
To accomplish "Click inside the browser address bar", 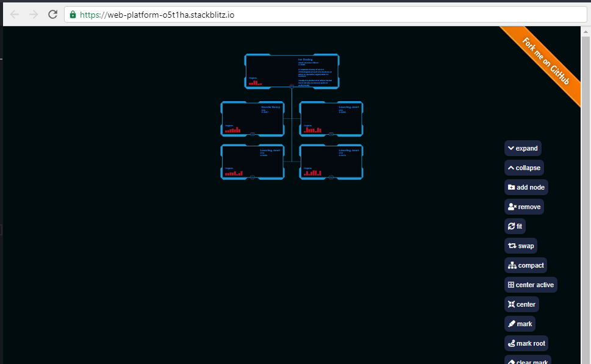I will click(244, 13).
